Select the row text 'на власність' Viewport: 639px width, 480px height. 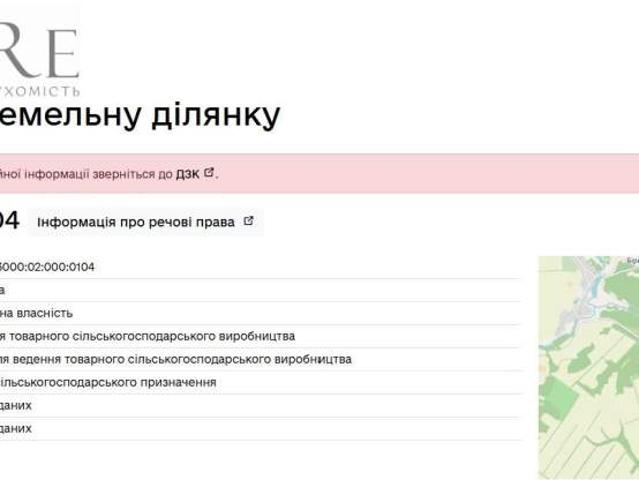pyautogui.click(x=36, y=313)
